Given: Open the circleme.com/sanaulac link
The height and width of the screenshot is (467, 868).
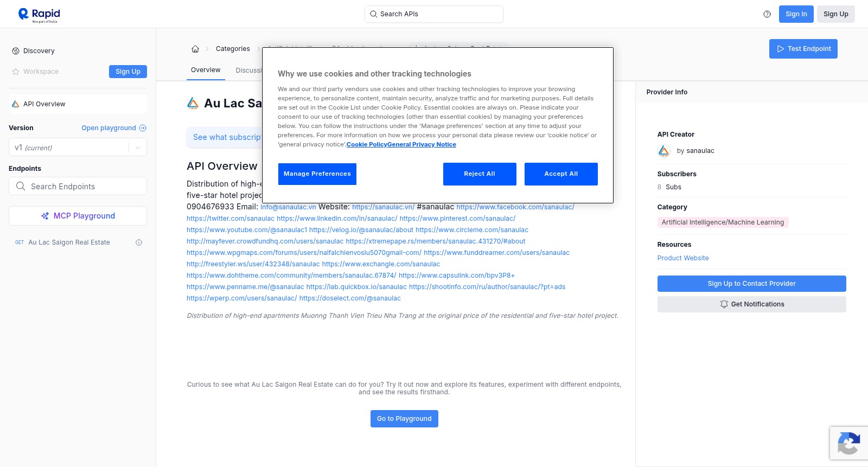Looking at the screenshot, I should coord(472,230).
